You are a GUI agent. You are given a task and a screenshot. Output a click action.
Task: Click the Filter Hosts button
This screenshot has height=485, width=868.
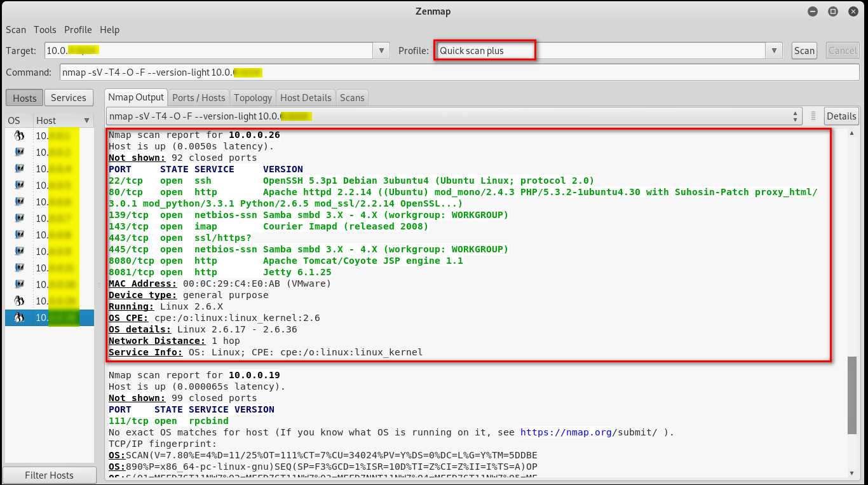coord(50,475)
